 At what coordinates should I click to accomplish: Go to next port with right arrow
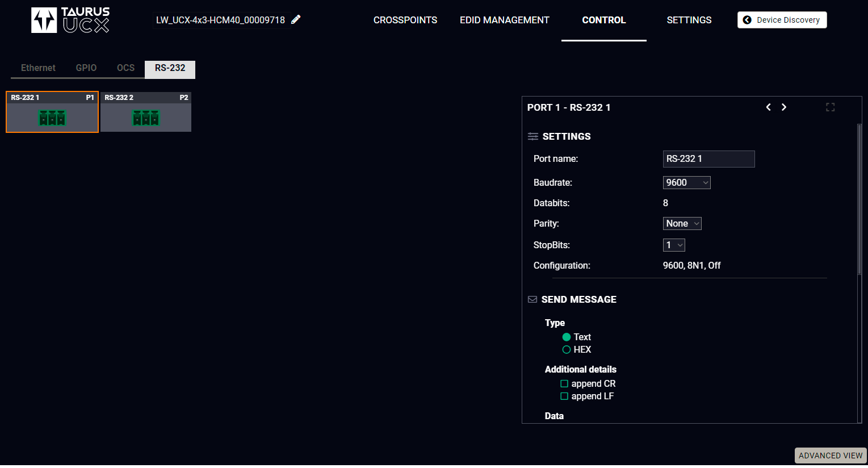click(784, 107)
